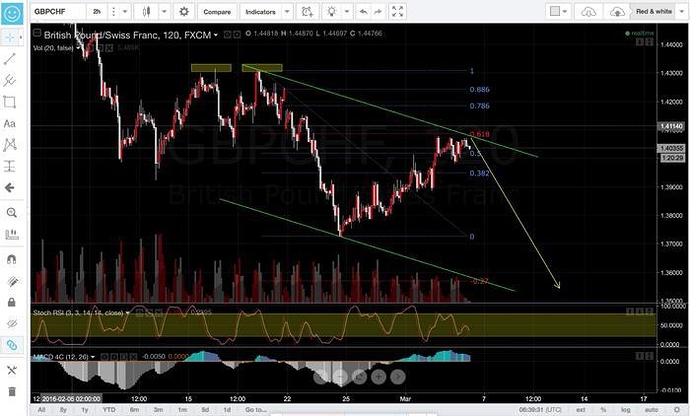Create an alert with alarm clock icon
690x416 pixels.
[x=307, y=12]
